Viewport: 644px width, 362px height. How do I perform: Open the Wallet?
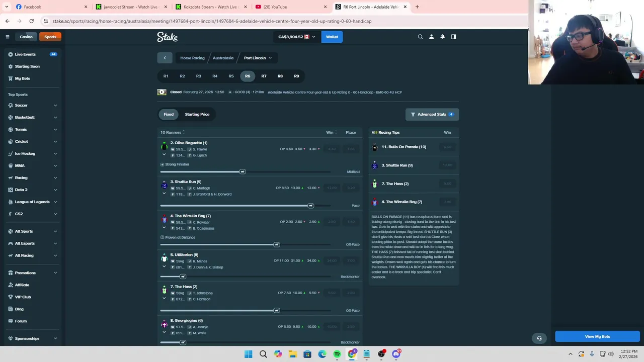pos(332,37)
